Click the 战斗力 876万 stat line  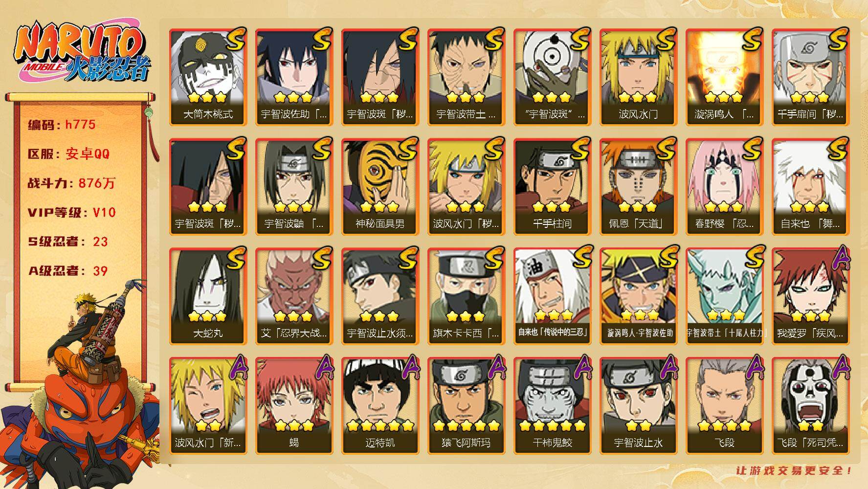tap(71, 183)
